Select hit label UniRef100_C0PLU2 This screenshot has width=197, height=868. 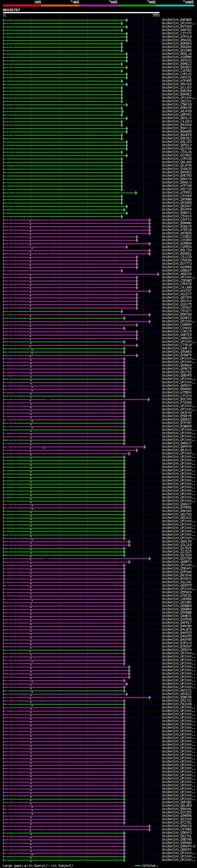pos(177,74)
